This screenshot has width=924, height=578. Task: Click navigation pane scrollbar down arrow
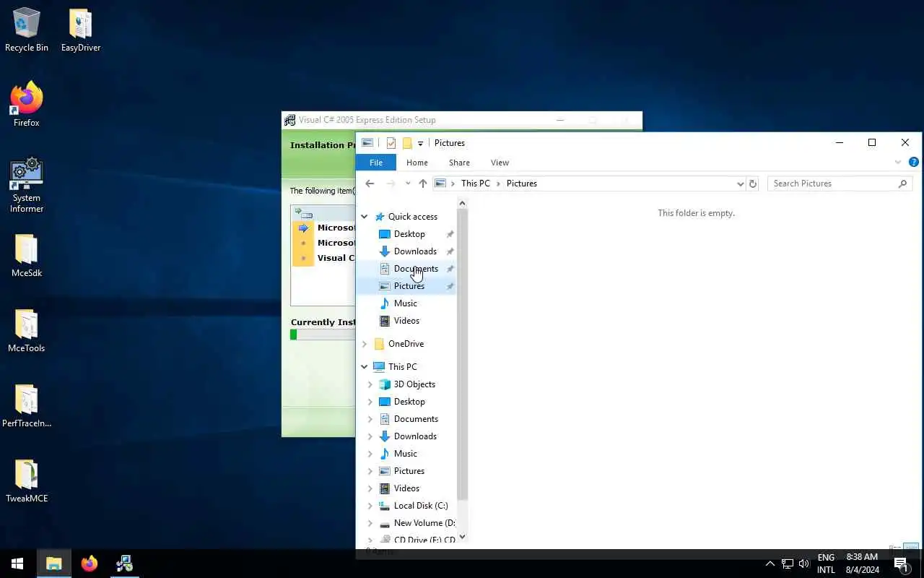pos(463,537)
